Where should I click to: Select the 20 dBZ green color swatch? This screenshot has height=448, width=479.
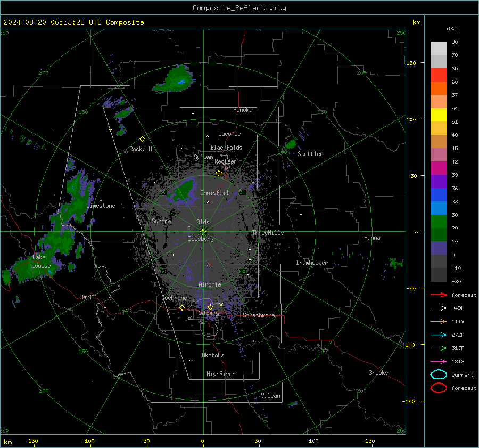click(x=439, y=222)
